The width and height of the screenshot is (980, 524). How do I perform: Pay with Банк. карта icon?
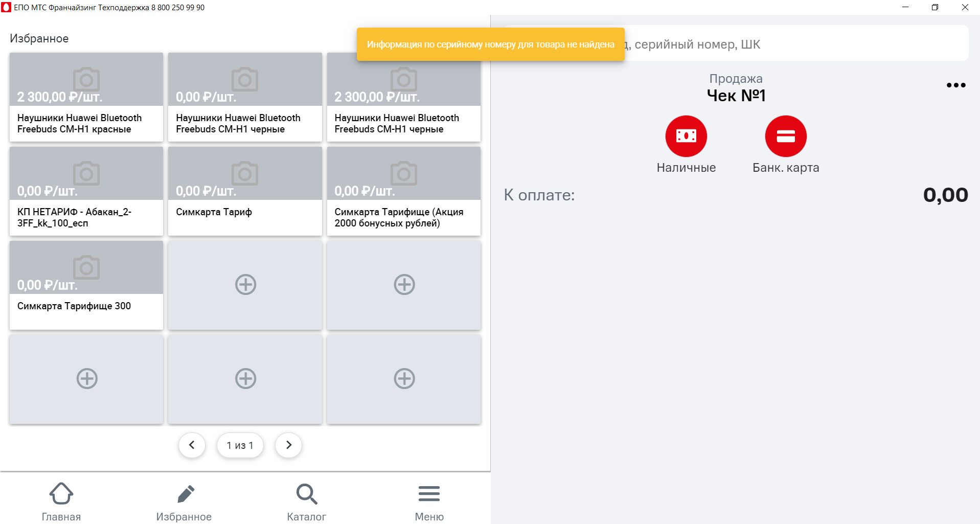point(786,136)
